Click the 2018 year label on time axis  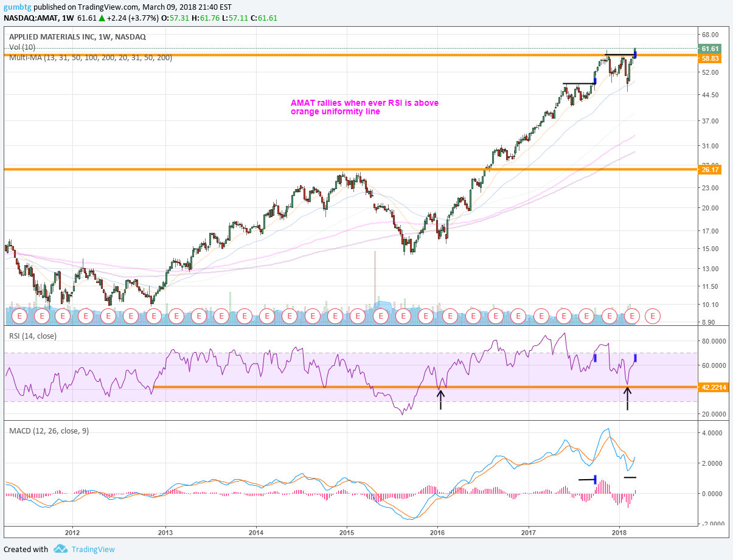point(619,533)
